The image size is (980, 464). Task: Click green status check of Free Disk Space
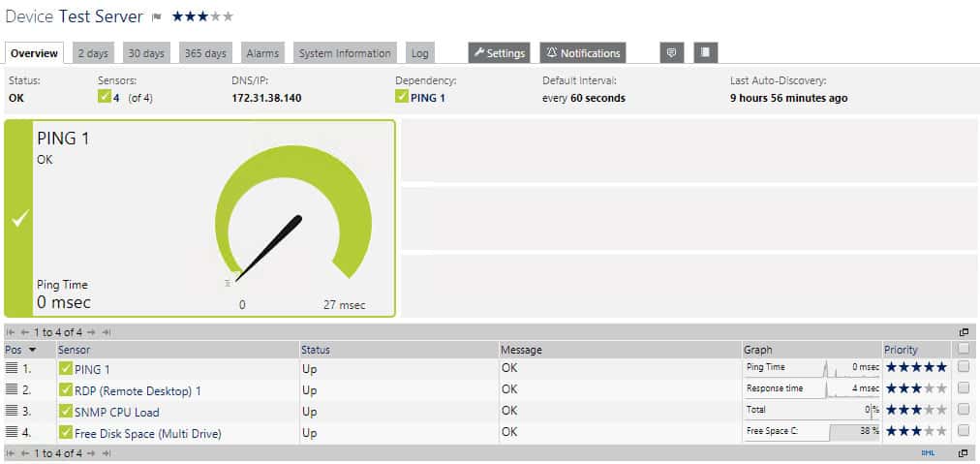pyautogui.click(x=66, y=433)
